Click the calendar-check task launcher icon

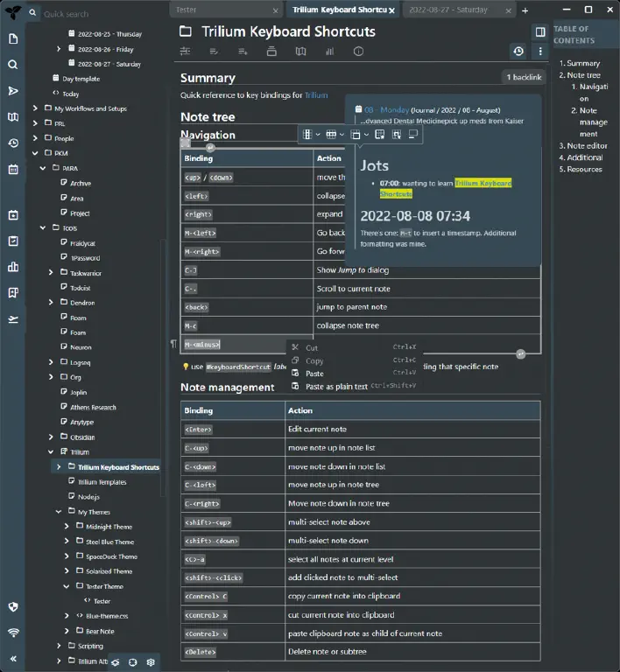[x=13, y=241]
